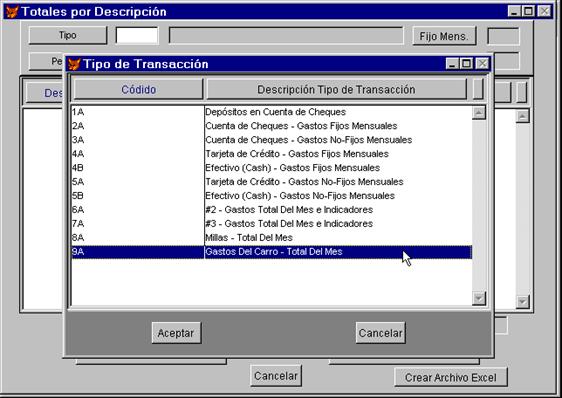Click the input field next to the Tipo button
Image resolution: width=562 pixels, height=398 pixels.
137,35
